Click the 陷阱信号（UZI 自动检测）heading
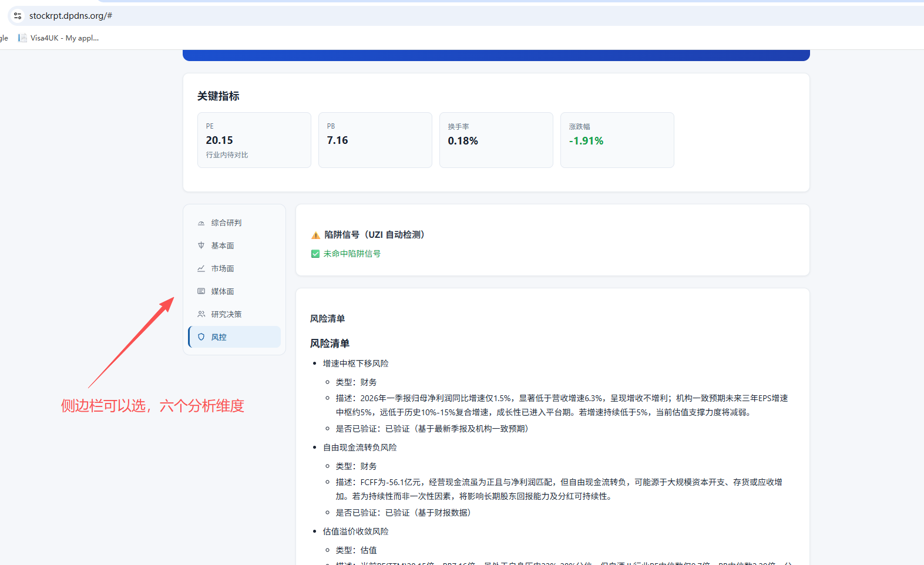 point(374,235)
